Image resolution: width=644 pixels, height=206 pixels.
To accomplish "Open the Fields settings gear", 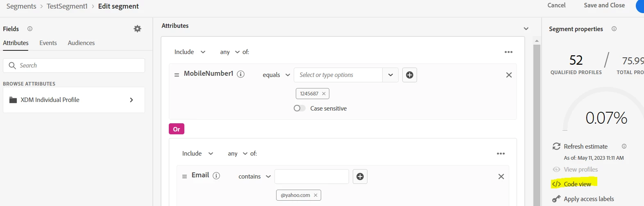I will 138,29.
